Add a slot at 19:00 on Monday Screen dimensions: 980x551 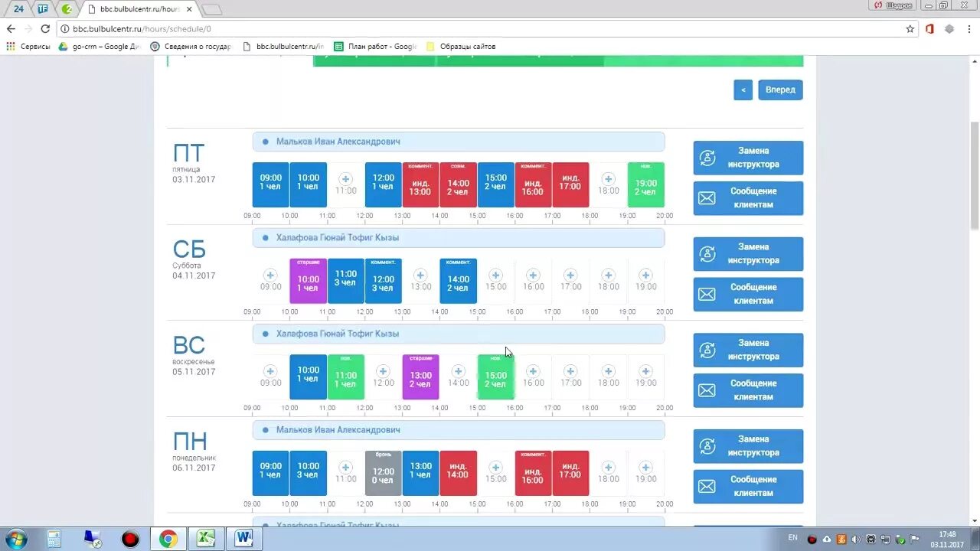[x=645, y=467]
